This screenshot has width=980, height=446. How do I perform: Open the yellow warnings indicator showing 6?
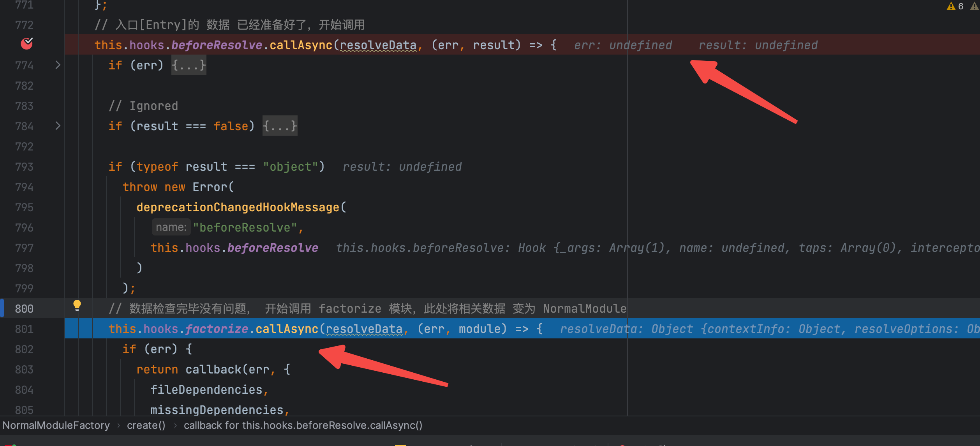pos(955,6)
